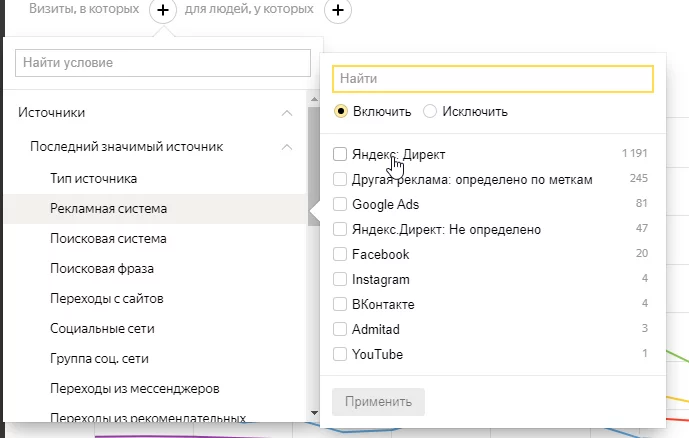Check the YouTube checkbox
The height and width of the screenshot is (438, 689).
click(340, 354)
